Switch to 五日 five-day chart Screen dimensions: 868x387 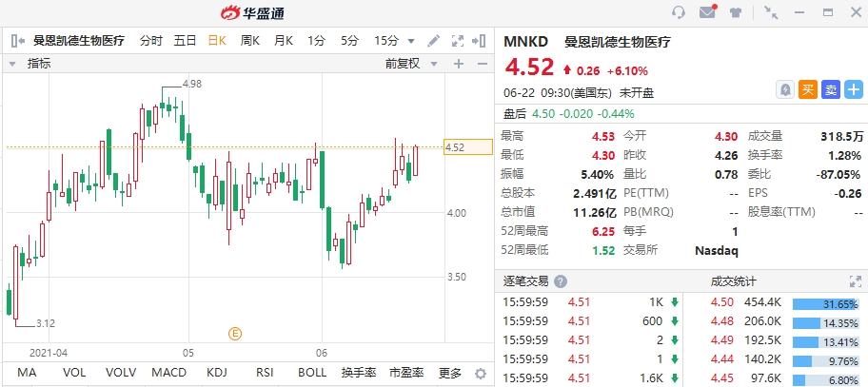[x=185, y=40]
